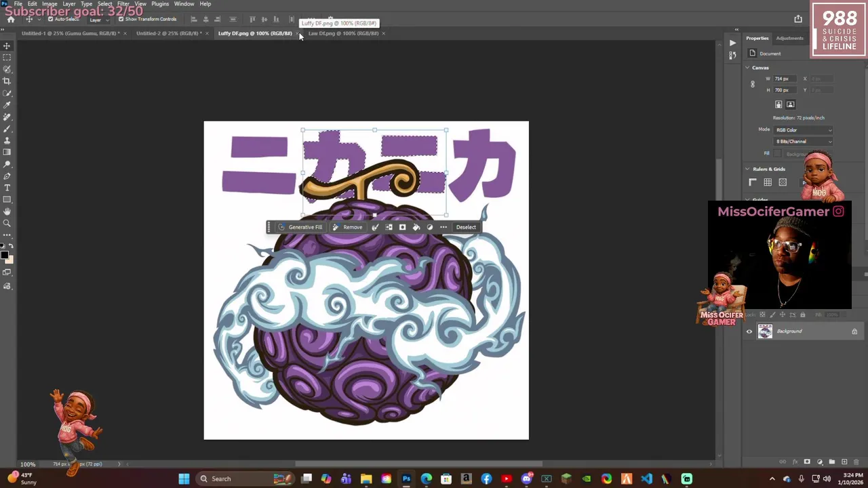Click the lock icon on Background layer
868x488 pixels.
click(x=854, y=331)
